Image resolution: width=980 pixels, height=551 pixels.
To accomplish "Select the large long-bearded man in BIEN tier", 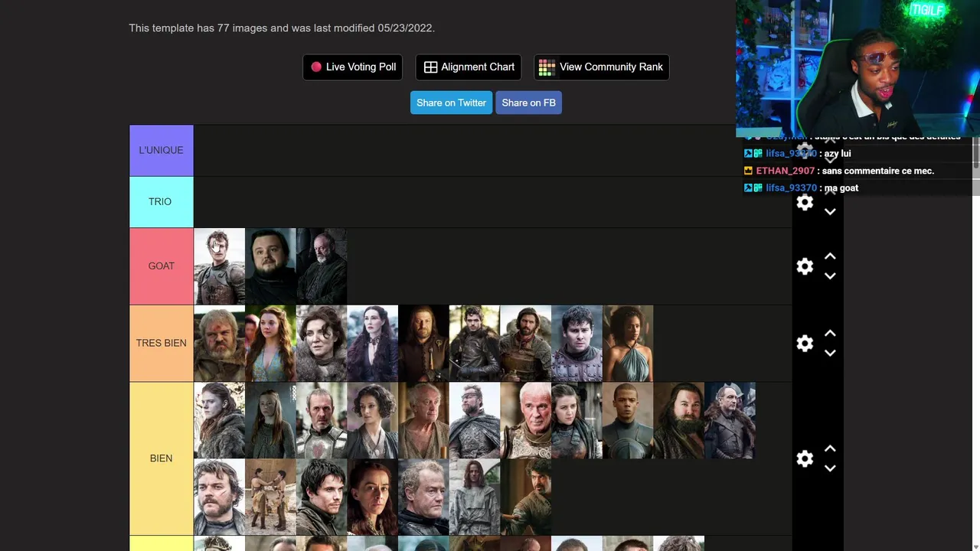I will tap(678, 420).
